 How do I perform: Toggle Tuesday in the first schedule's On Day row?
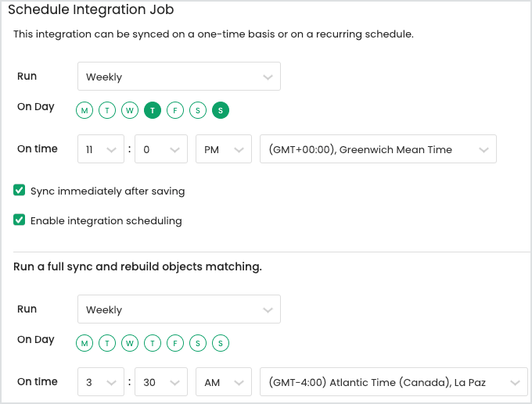point(107,110)
